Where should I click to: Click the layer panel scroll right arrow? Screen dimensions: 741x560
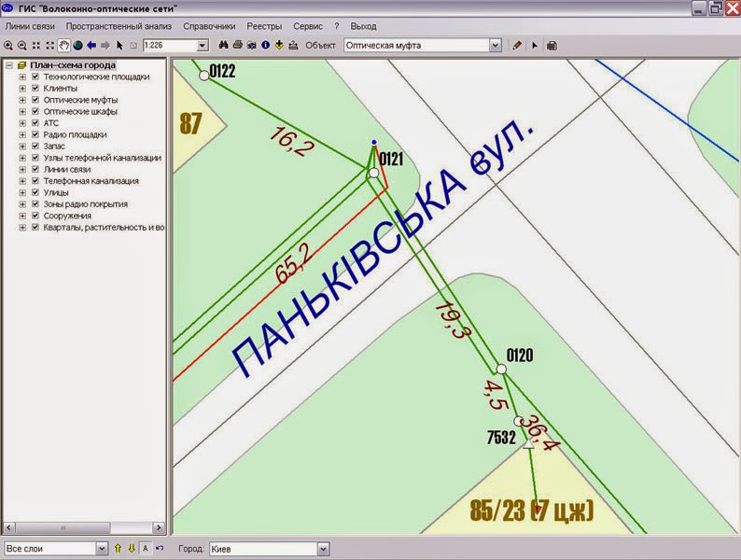pyautogui.click(x=159, y=527)
